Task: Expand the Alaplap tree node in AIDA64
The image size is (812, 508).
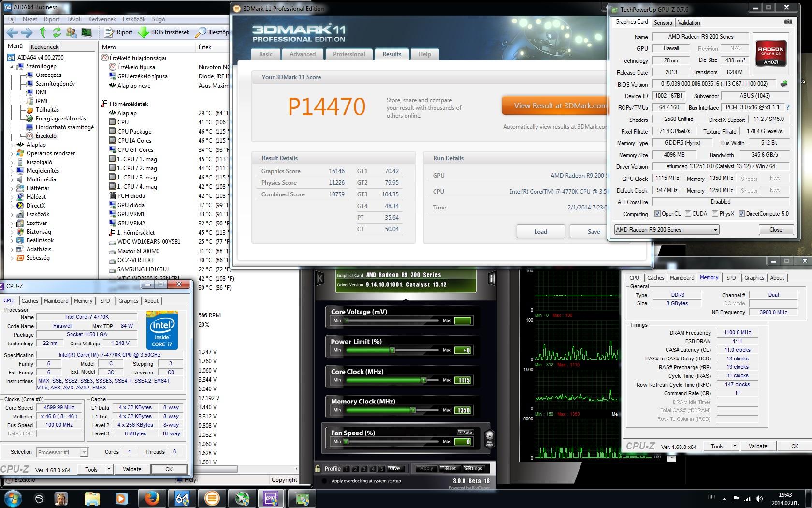Action: [12, 145]
